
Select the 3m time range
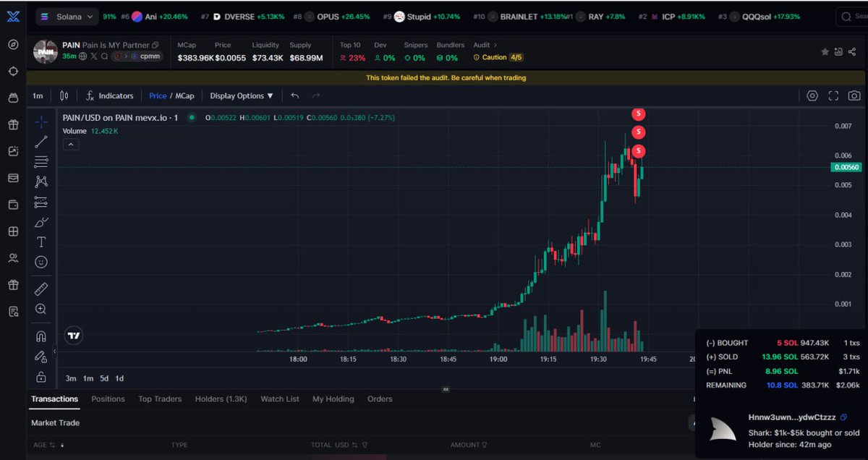coord(71,378)
